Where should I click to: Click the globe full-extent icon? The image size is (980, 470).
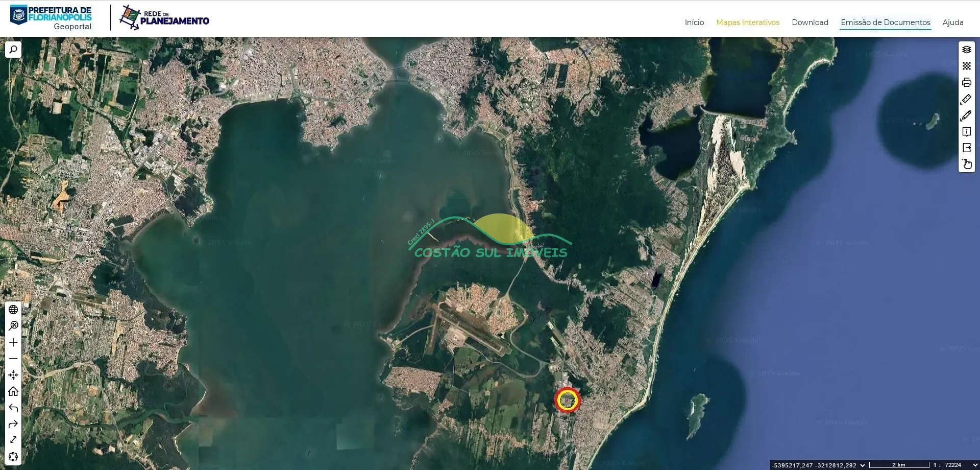pyautogui.click(x=13, y=310)
